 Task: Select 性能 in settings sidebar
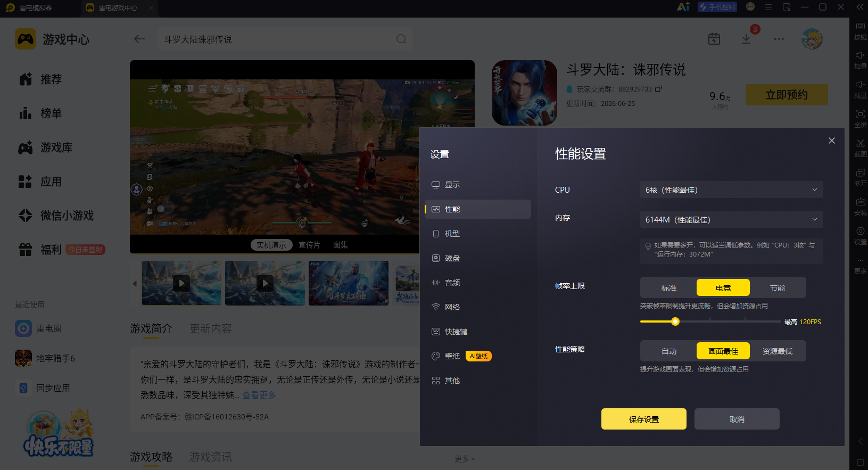coord(478,209)
